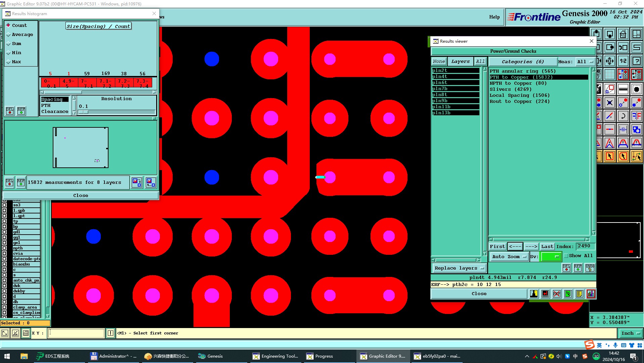The width and height of the screenshot is (644, 363).
Task: Open the green Sv color dropdown
Action: pyautogui.click(x=551, y=256)
